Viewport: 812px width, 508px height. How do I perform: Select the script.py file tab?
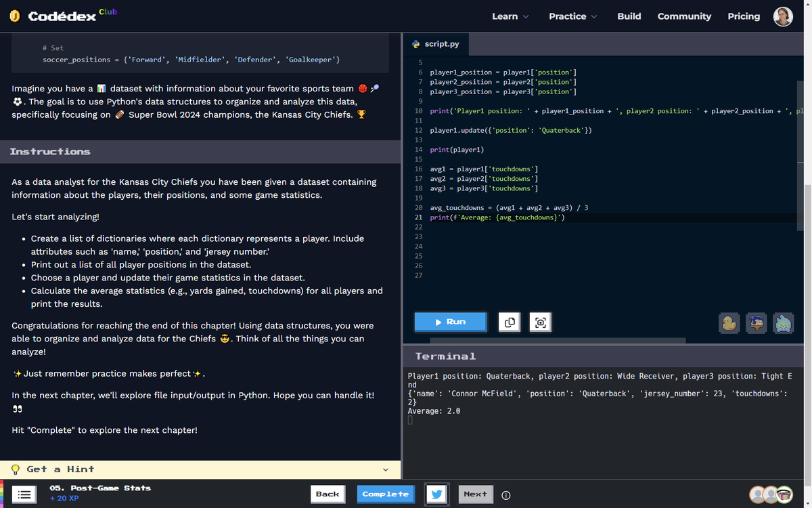[x=435, y=44]
